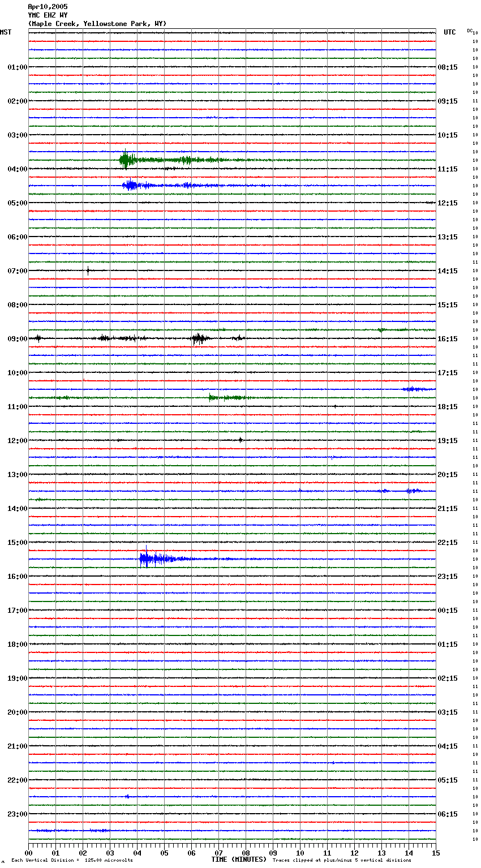Select the 15:00 MST time label
The width and height of the screenshot is (481, 868).
coord(18,543)
